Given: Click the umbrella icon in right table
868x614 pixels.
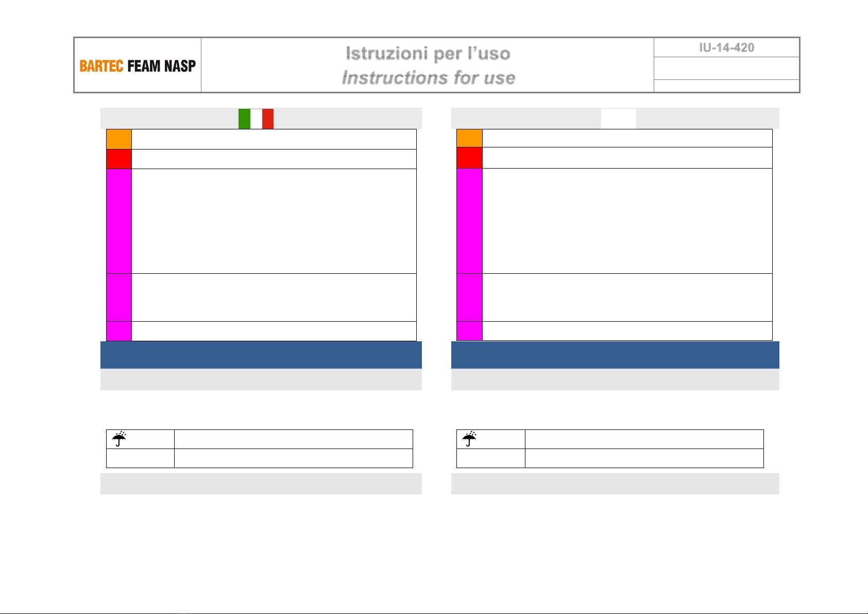Looking at the screenshot, I should pyautogui.click(x=469, y=439).
